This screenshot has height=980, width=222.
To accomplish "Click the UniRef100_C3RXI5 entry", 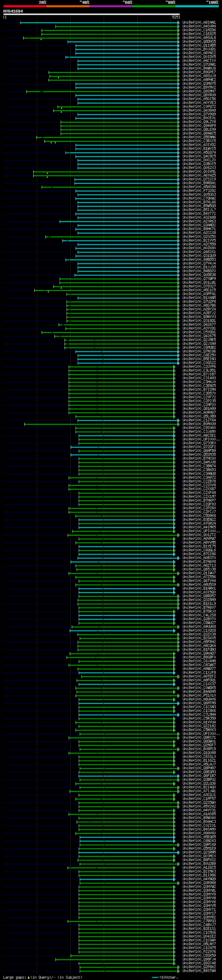I will tap(199, 141).
